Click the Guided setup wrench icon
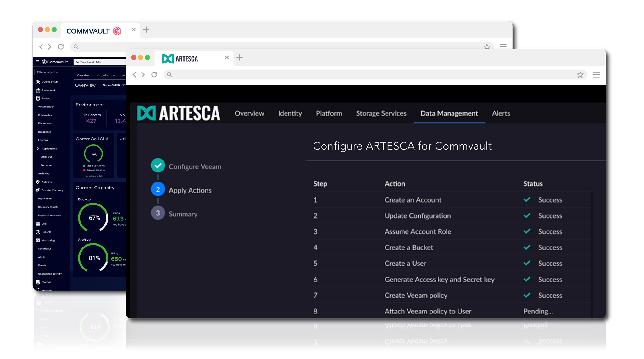This screenshot has width=644, height=359. (x=38, y=82)
